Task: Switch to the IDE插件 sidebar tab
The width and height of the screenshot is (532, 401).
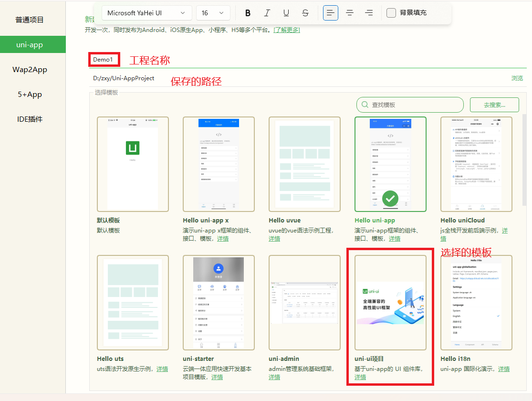Action: (30, 119)
